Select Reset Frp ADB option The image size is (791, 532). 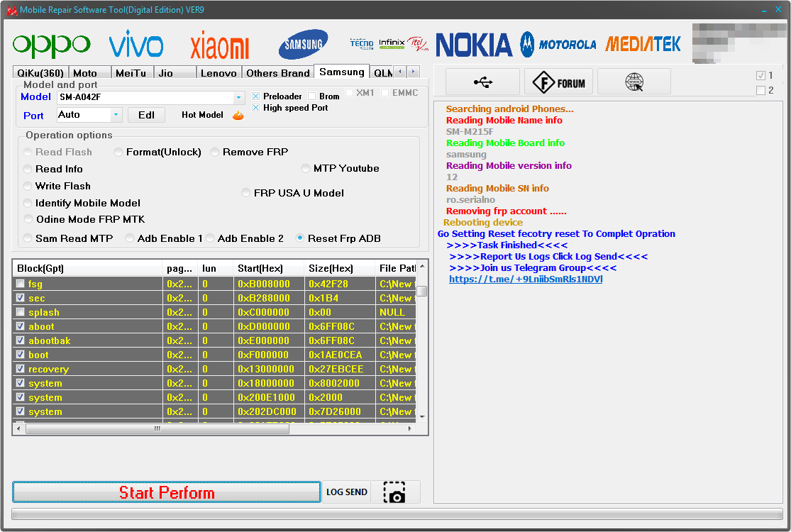click(300, 238)
